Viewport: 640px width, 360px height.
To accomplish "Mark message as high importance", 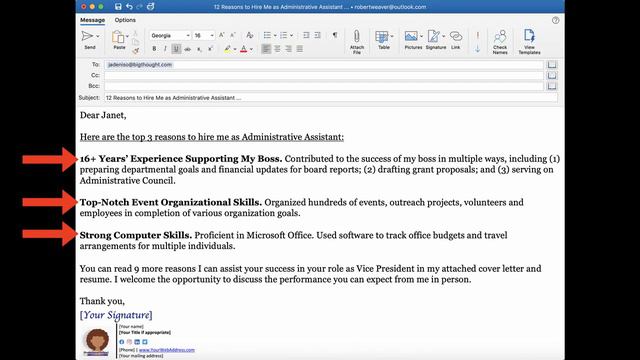I will pyautogui.click(x=478, y=36).
